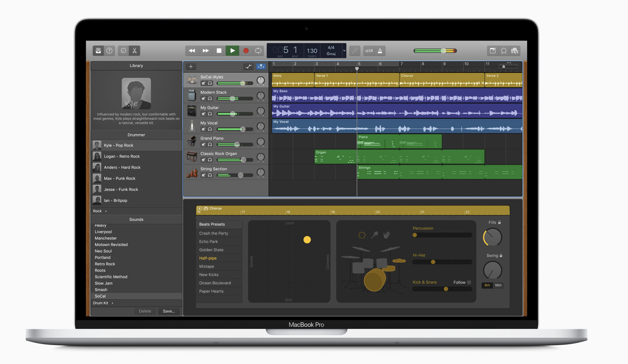Select the My Vocal microphone icon

point(191,126)
